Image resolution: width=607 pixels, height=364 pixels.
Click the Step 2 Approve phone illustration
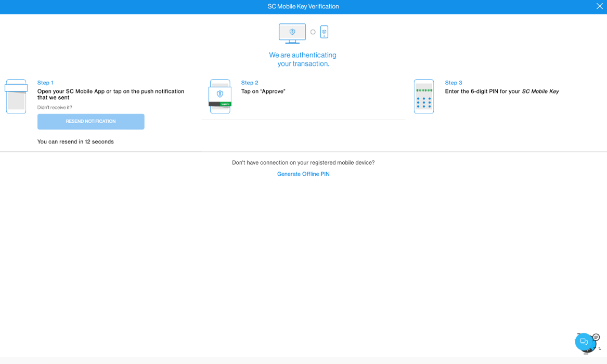220,96
